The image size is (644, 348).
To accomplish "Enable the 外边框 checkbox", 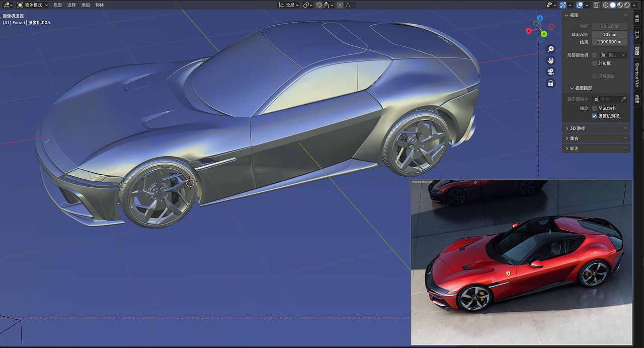I will (594, 63).
